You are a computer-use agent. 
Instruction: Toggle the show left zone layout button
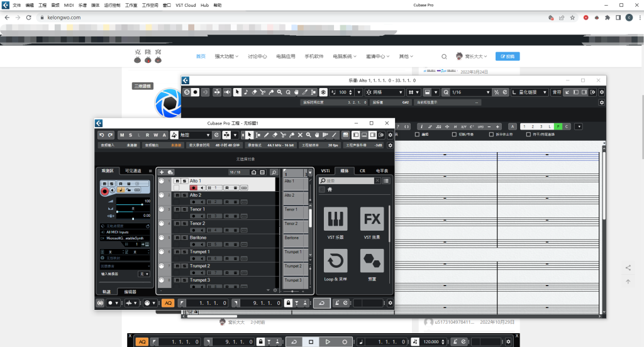pyautogui.click(x=356, y=135)
